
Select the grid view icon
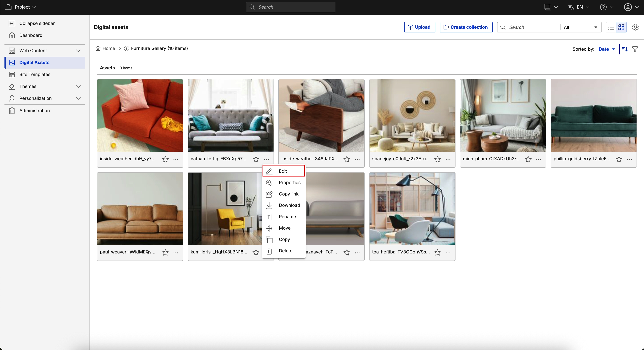[621, 27]
